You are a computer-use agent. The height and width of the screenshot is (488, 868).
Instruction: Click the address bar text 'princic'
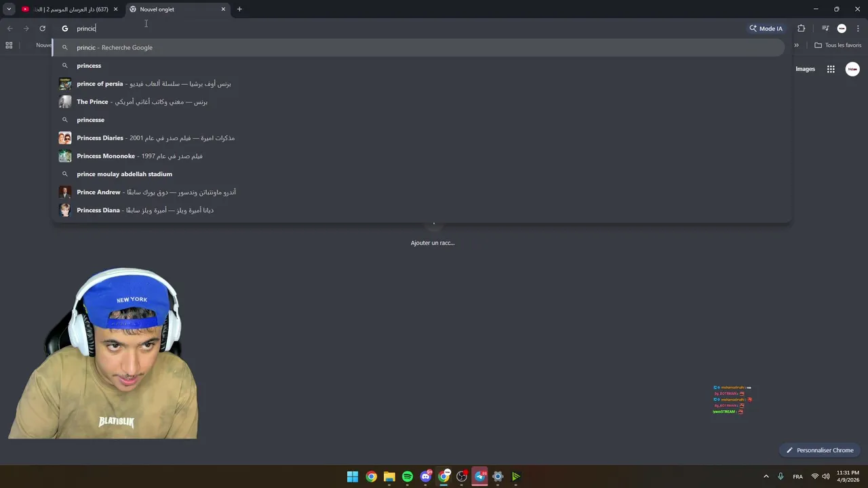(x=86, y=28)
